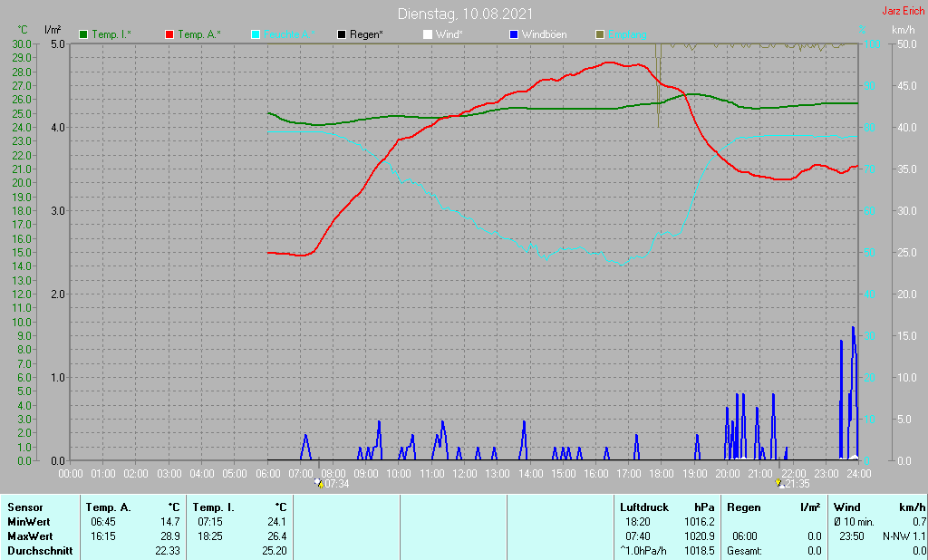Click the 'MinWert' row label
The image size is (928, 560).
(x=28, y=522)
